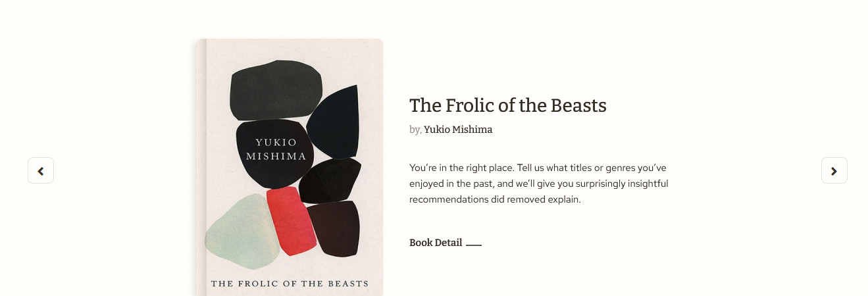Open the Yukio Mishima author link
This screenshot has height=296, width=868.
(458, 130)
